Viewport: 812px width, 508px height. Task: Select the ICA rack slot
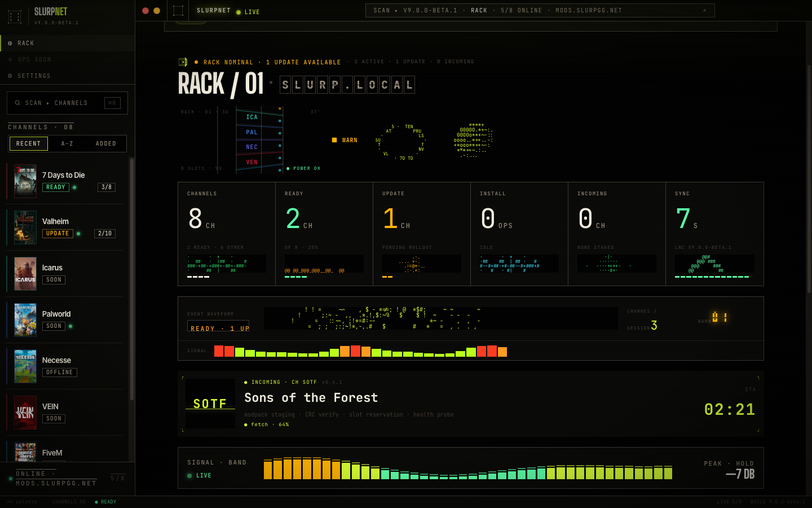[259, 117]
